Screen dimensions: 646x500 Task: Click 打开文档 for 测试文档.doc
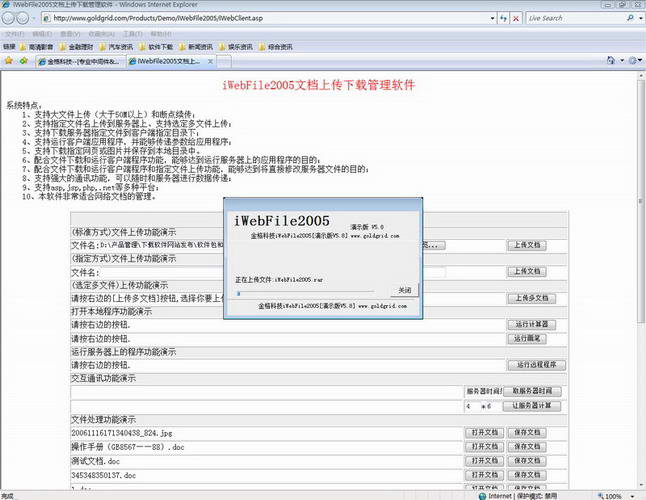coord(484,461)
